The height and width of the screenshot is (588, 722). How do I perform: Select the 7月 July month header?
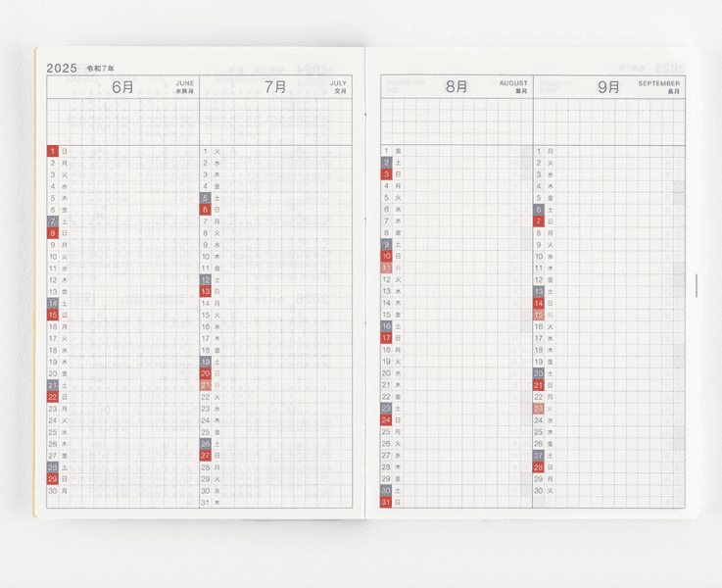click(x=275, y=86)
